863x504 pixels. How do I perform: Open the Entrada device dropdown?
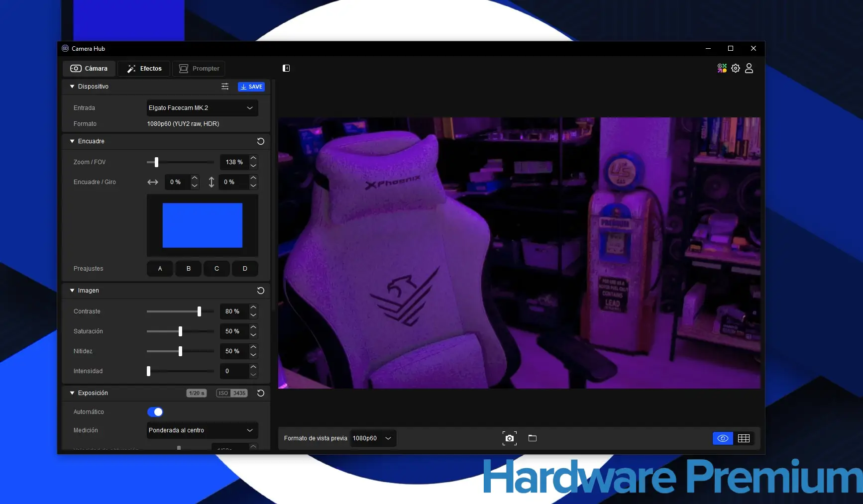[202, 108]
